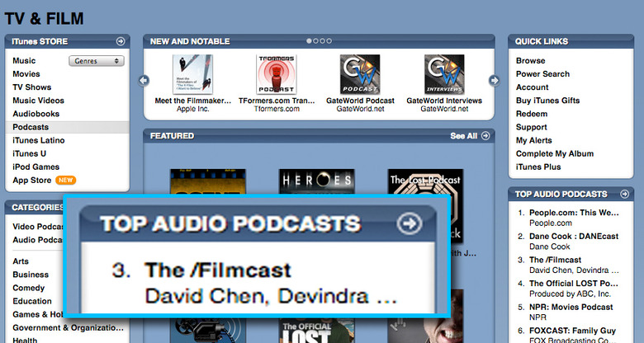This screenshot has width=644, height=343.
Task: Open Meet the Filmmaker podcast artwork
Action: click(x=192, y=74)
